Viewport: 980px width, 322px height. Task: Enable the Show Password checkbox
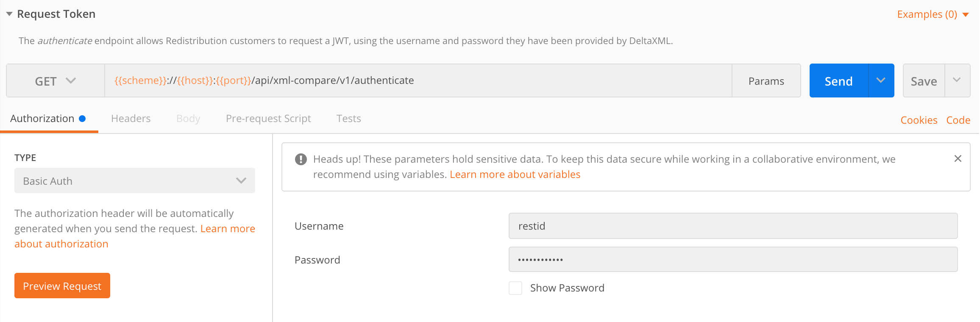coord(515,288)
